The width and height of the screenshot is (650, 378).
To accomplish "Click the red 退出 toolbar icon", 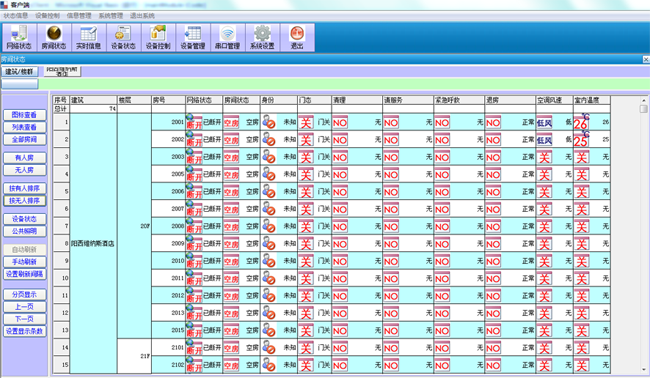I will point(297,38).
